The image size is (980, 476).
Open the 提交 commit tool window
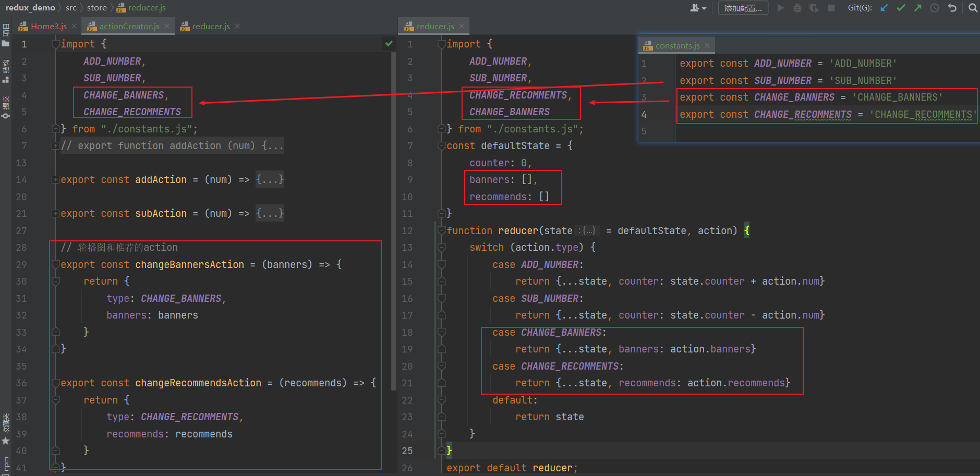[x=6, y=107]
